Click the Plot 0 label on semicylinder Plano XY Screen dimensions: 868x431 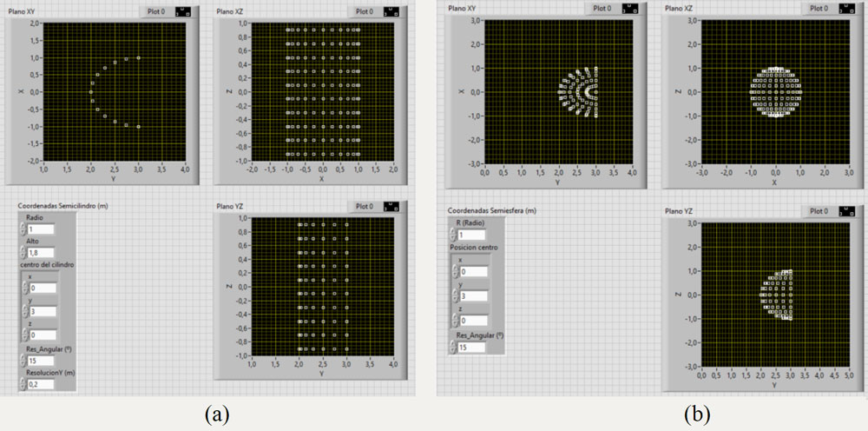tap(156, 11)
